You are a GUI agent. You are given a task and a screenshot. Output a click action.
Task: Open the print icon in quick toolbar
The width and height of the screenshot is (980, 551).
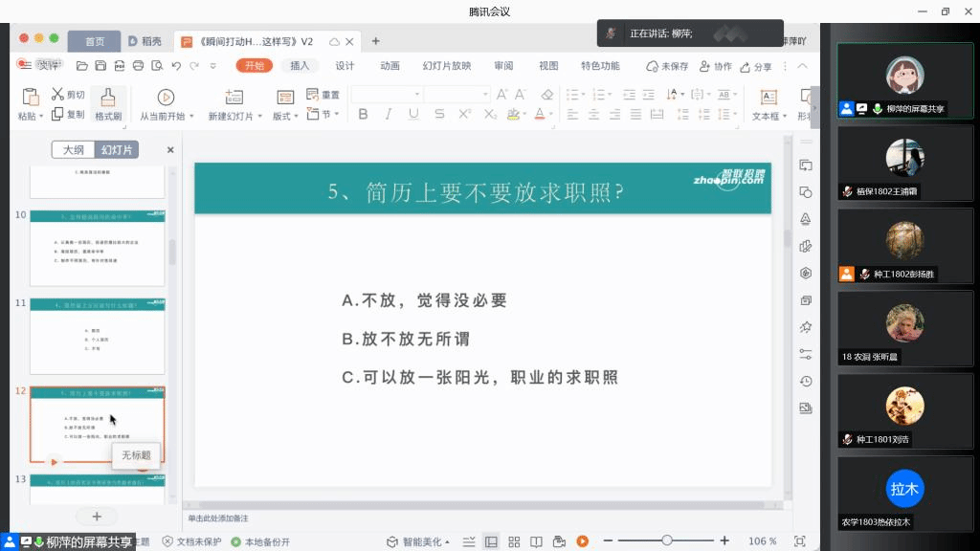point(139,66)
